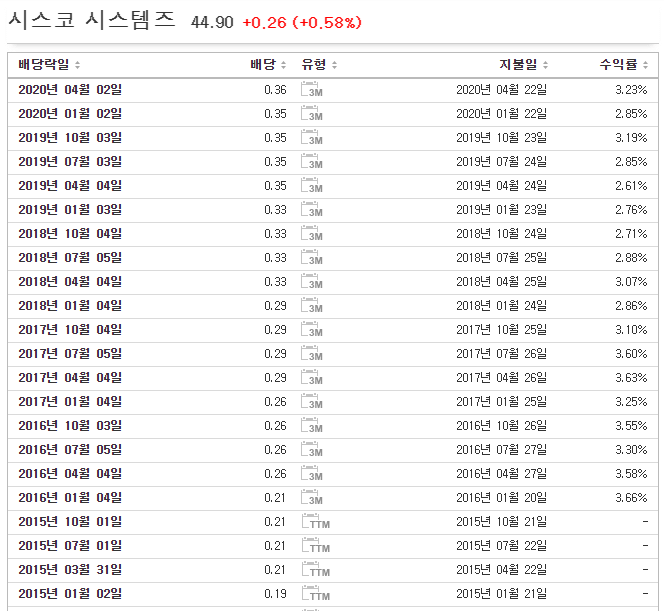Click 3M type icon in 2017년 07월 05일 row
The height and width of the screenshot is (611, 664).
312,354
